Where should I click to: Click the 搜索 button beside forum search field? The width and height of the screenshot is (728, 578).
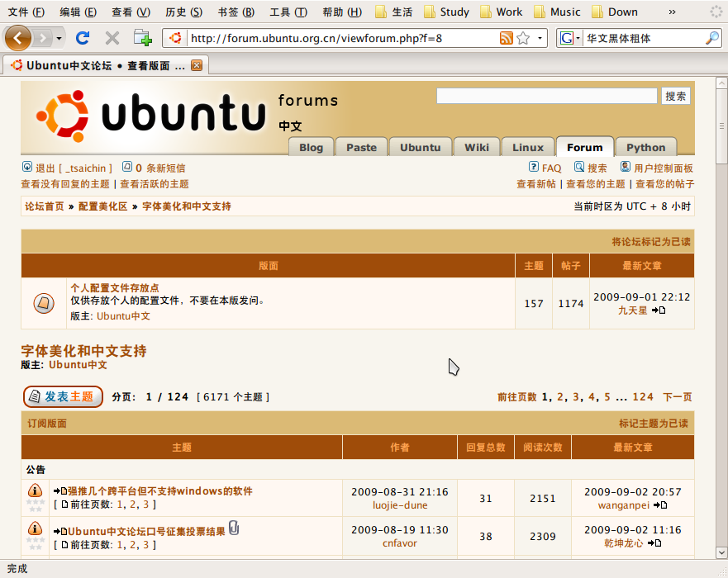pos(676,96)
